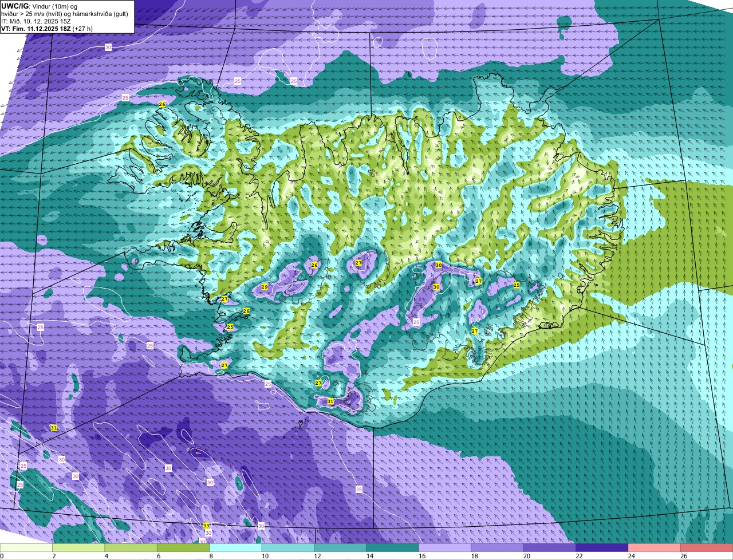Viewport: 733px width, 560px height.
Task: Pick the 10–12 m/s turquoise legend swatch
Action: coord(288,548)
